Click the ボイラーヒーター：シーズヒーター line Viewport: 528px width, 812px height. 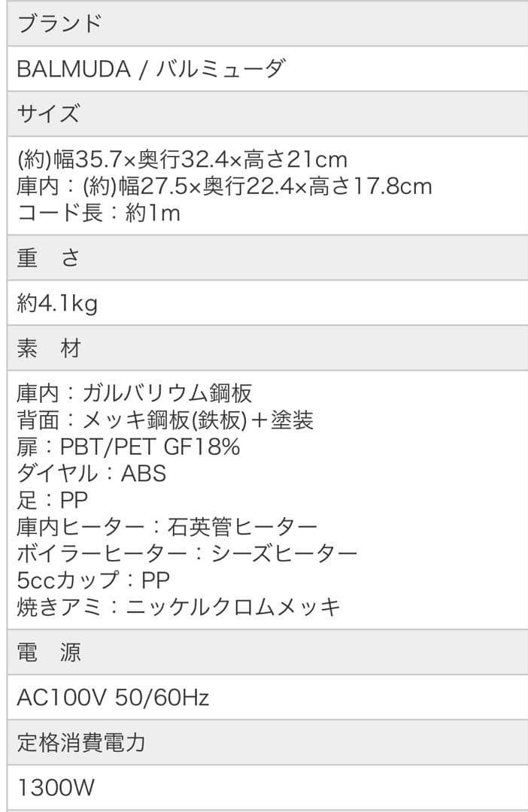coord(187,553)
